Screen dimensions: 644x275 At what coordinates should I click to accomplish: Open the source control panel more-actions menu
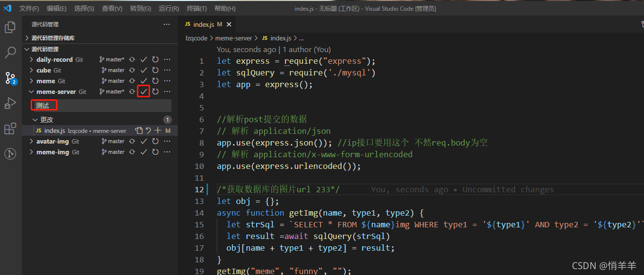click(167, 24)
